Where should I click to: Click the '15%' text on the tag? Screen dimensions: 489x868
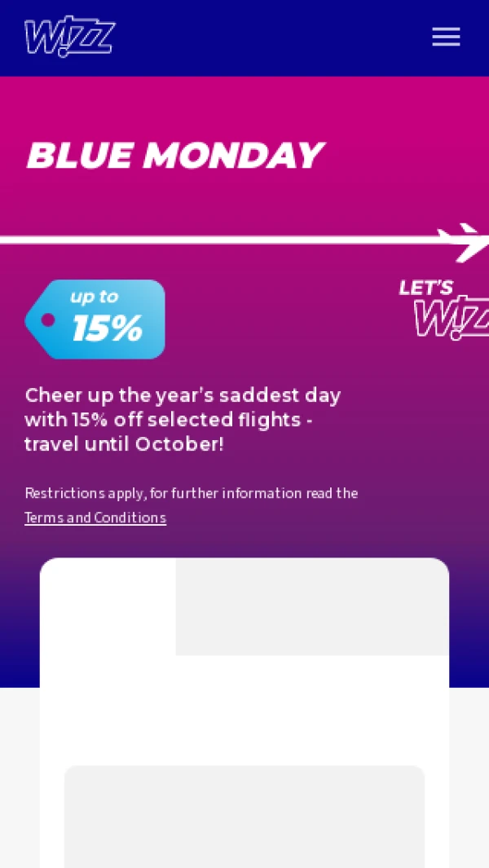tap(108, 328)
